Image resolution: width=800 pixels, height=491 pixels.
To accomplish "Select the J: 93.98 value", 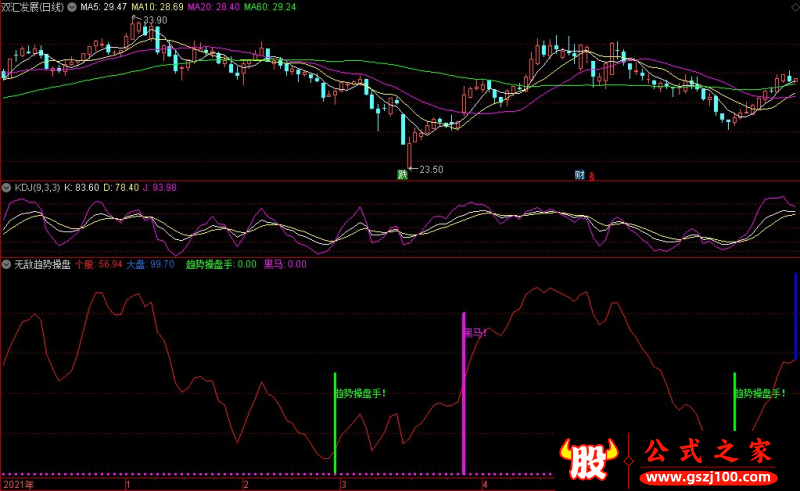I will coord(160,188).
